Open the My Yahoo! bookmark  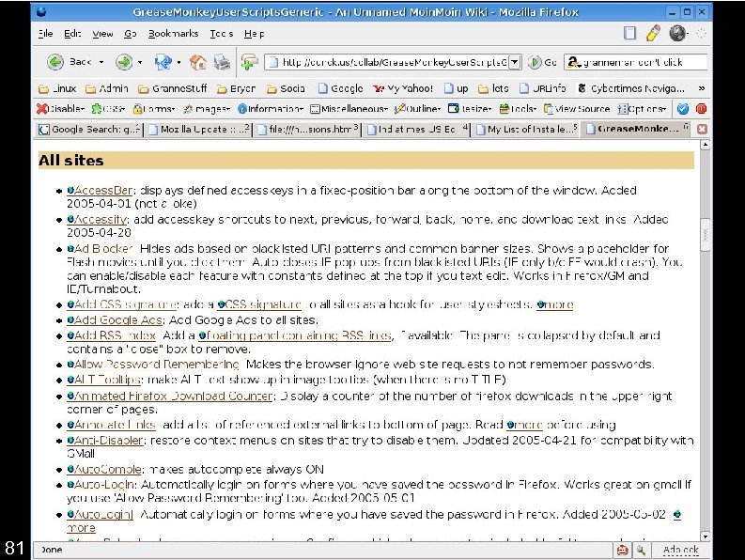pyautogui.click(x=403, y=88)
